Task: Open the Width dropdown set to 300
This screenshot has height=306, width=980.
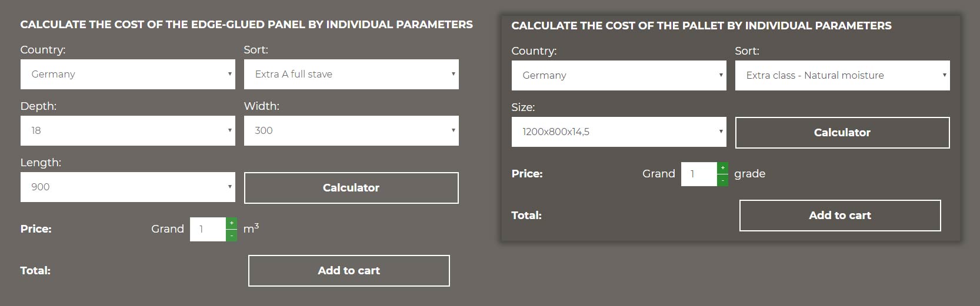Action: coord(351,130)
